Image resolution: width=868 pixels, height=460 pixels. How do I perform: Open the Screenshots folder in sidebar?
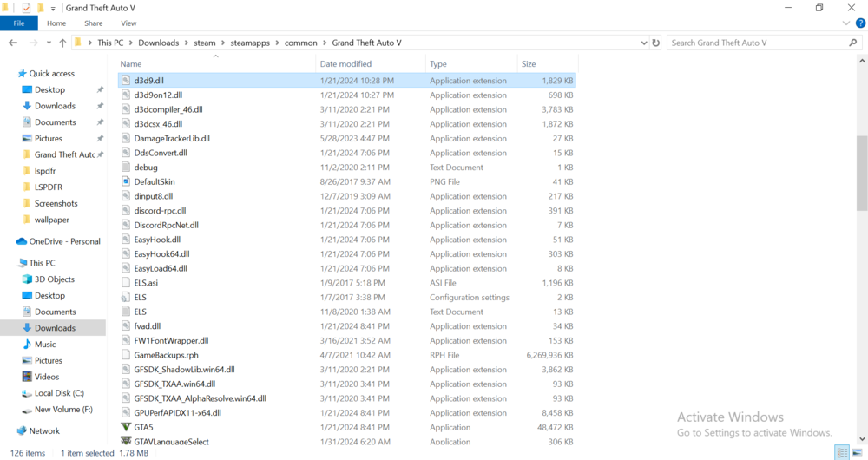[56, 203]
